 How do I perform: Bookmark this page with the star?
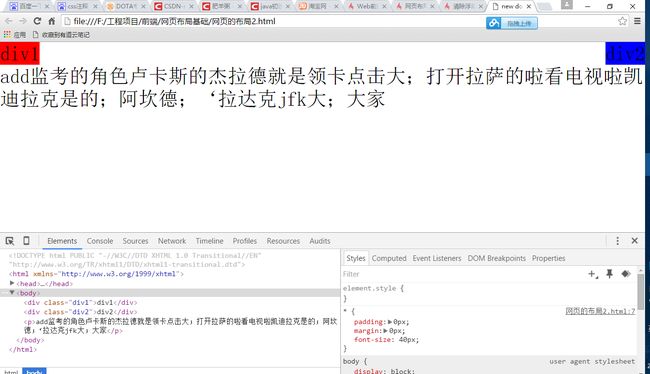(x=622, y=21)
